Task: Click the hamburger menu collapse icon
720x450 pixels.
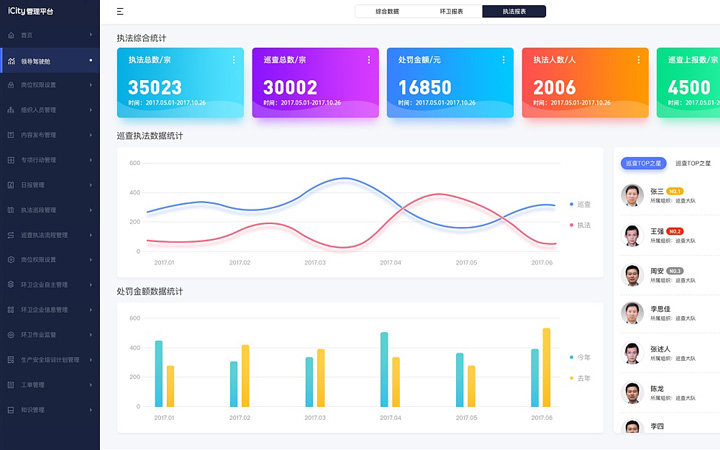Action: click(x=120, y=12)
